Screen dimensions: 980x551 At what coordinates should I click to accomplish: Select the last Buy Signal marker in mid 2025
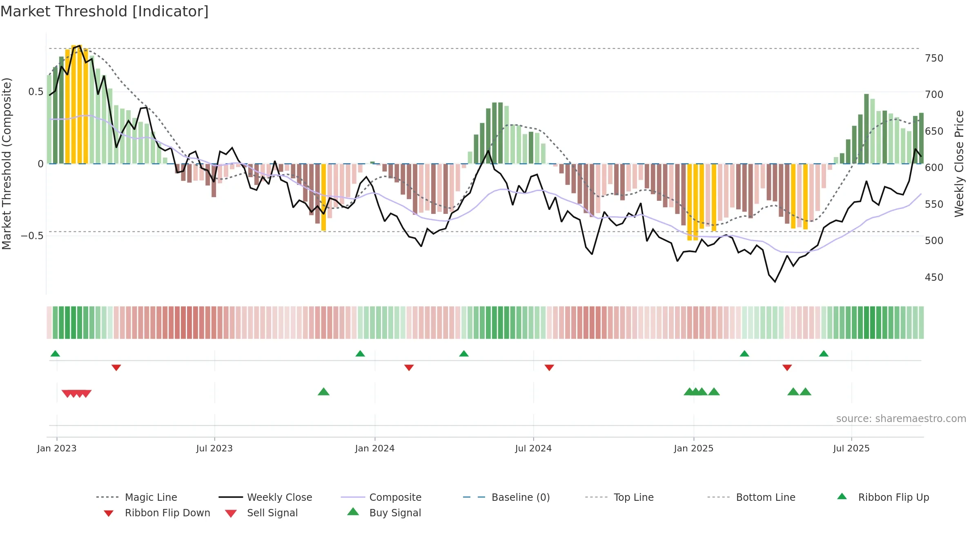(x=805, y=391)
